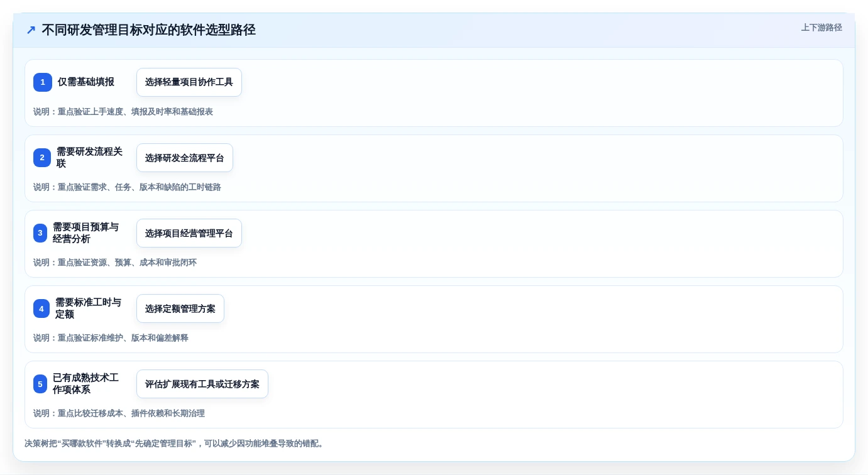Click note about 上手速度、填报及时率和基础报表
The height and width of the screenshot is (475, 868).
click(123, 112)
